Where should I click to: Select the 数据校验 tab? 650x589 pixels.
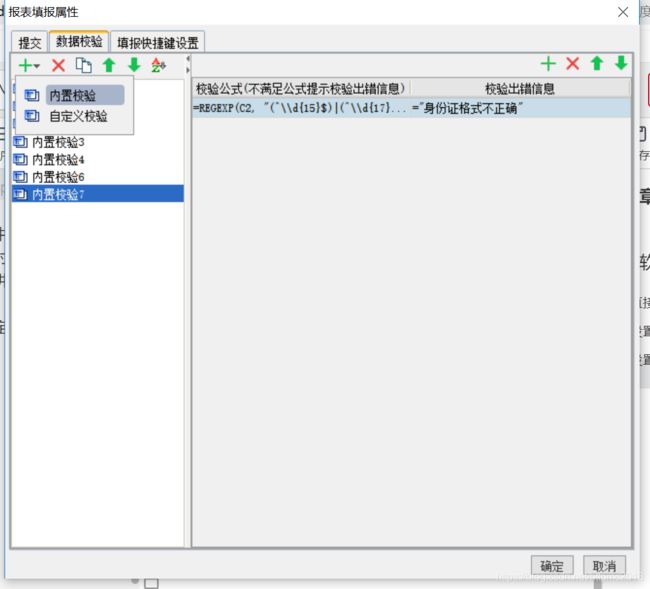click(79, 41)
